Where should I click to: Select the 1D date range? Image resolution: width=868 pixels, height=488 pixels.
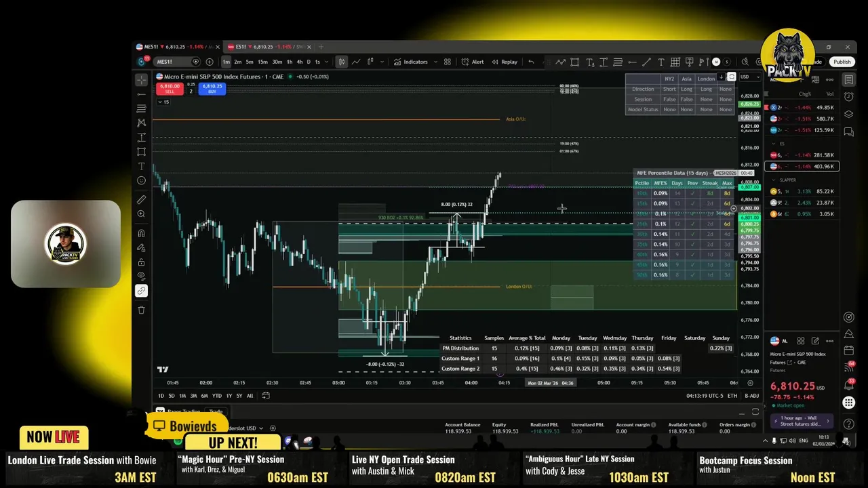161,396
